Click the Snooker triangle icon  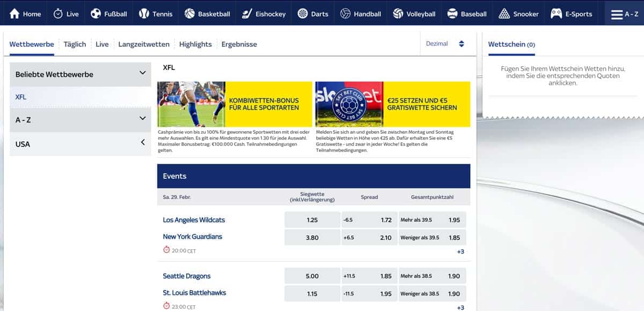(x=504, y=14)
